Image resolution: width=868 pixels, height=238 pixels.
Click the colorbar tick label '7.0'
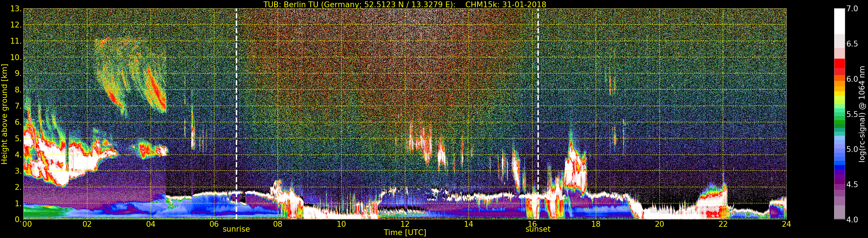click(x=852, y=9)
